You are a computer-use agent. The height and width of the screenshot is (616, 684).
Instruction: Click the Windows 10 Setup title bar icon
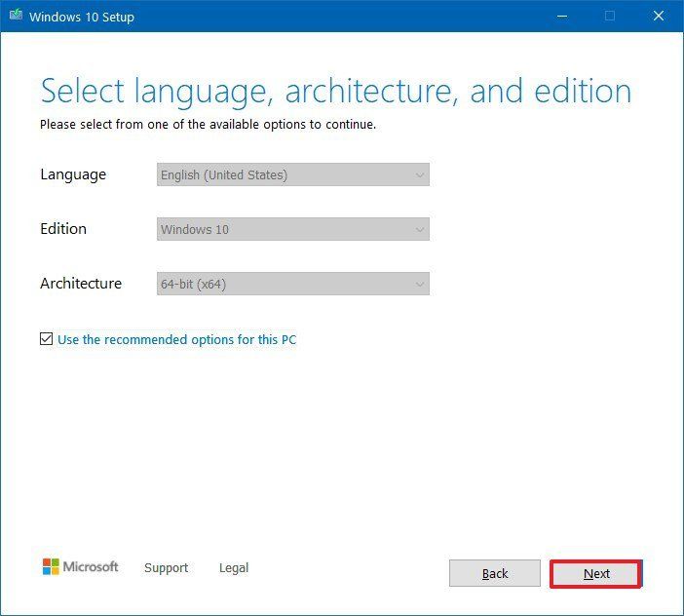point(14,17)
